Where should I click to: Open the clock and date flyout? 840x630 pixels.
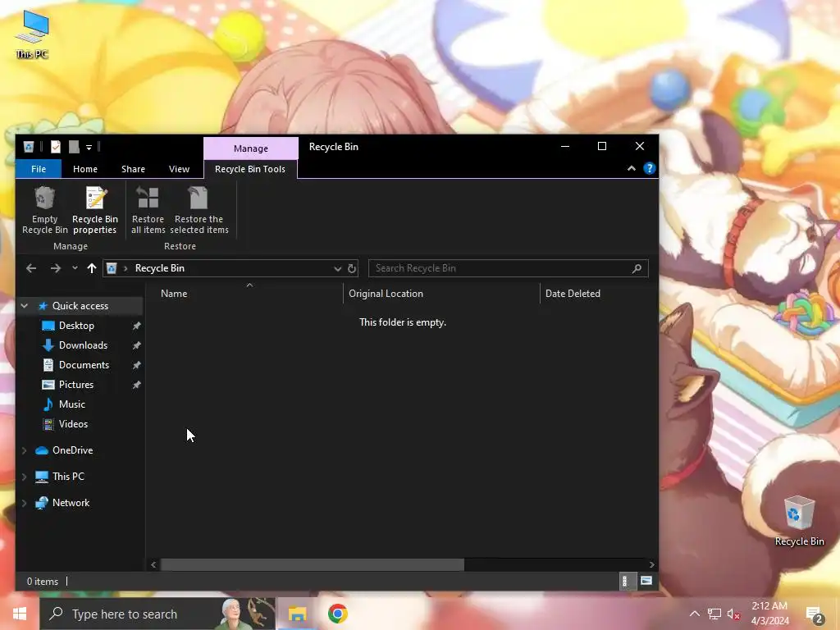click(x=769, y=614)
